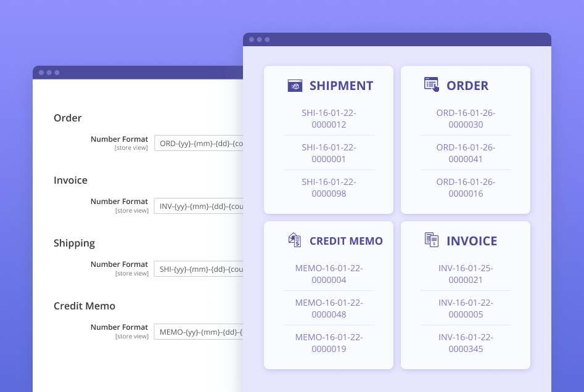The image size is (584, 392).
Task: Open order ORD-16-01-26-0000041
Action: 466,153
